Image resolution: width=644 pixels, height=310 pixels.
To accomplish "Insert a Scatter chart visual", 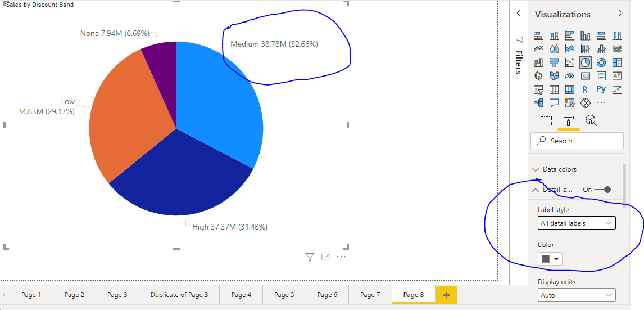I will coord(570,62).
